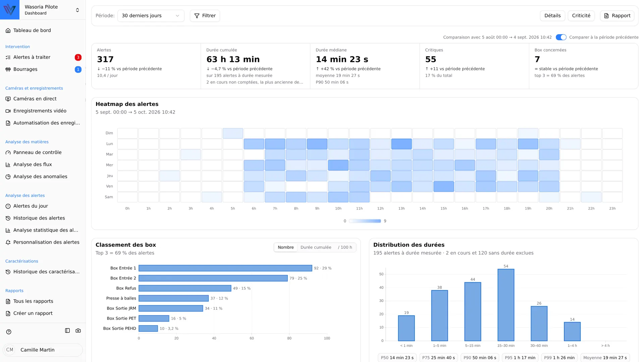Click the Wasoria logo icon
The height and width of the screenshot is (362, 644).
pos(10,10)
